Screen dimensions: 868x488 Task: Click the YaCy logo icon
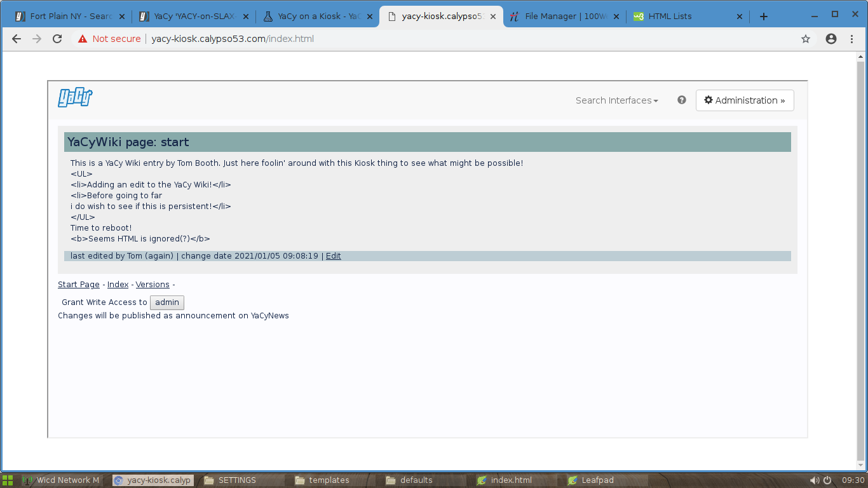pos(75,98)
